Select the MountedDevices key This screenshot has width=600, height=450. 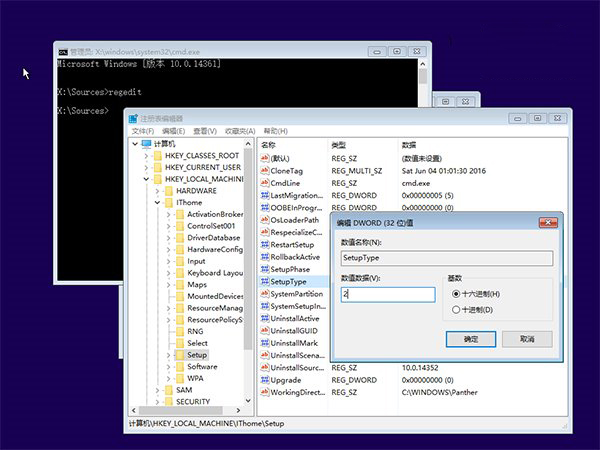[x=215, y=296]
